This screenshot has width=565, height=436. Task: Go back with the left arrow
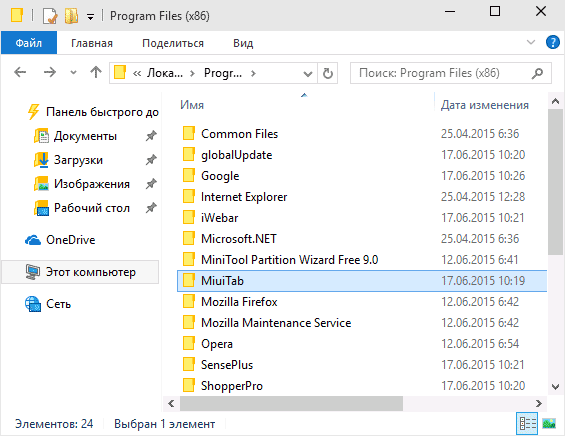pos(20,73)
